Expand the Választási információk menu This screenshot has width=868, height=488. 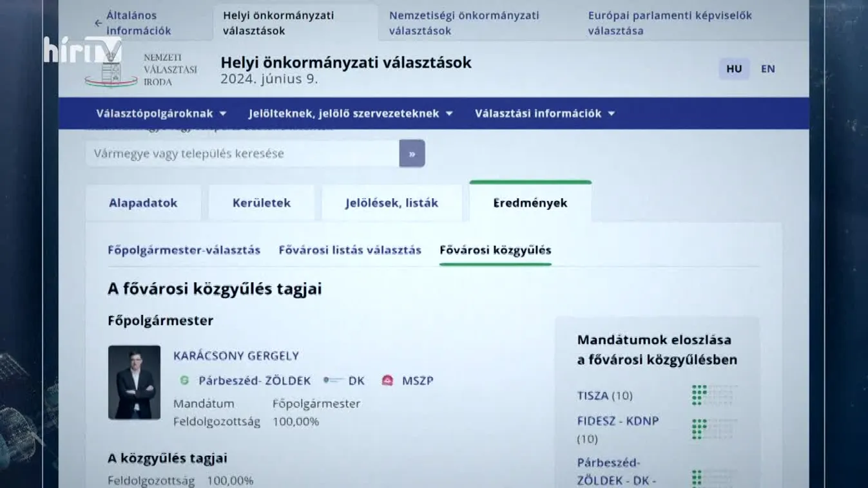545,113
